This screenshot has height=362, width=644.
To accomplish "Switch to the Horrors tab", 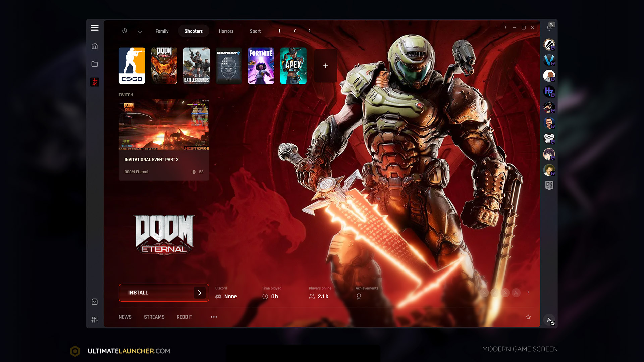I will (x=226, y=31).
